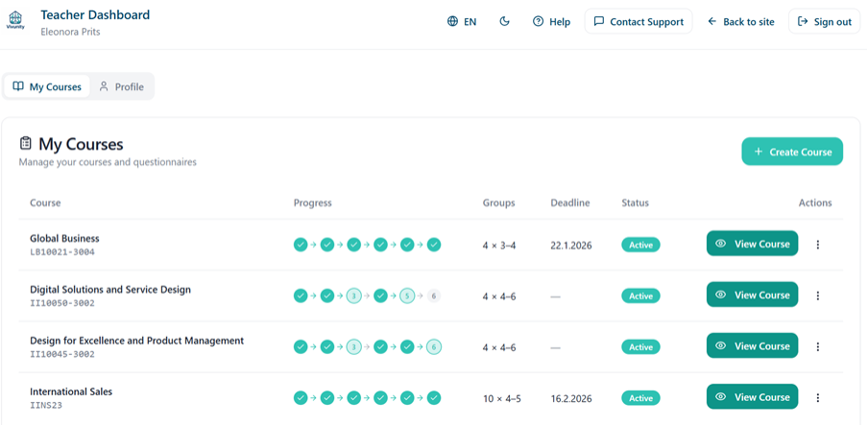Screen dimensions: 868x426
Task: Click fifth progress step of Global Business
Action: [x=407, y=245]
